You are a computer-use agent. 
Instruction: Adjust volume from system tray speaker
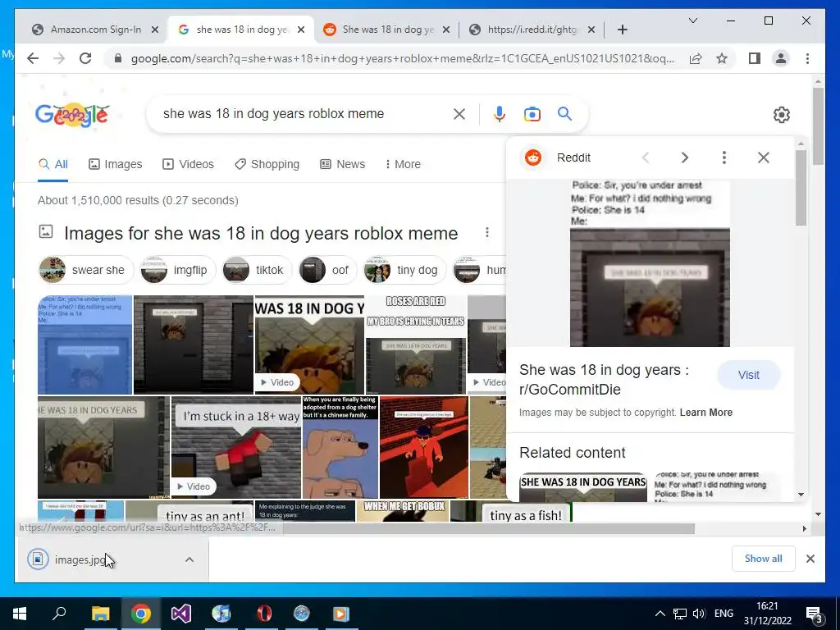pos(699,614)
